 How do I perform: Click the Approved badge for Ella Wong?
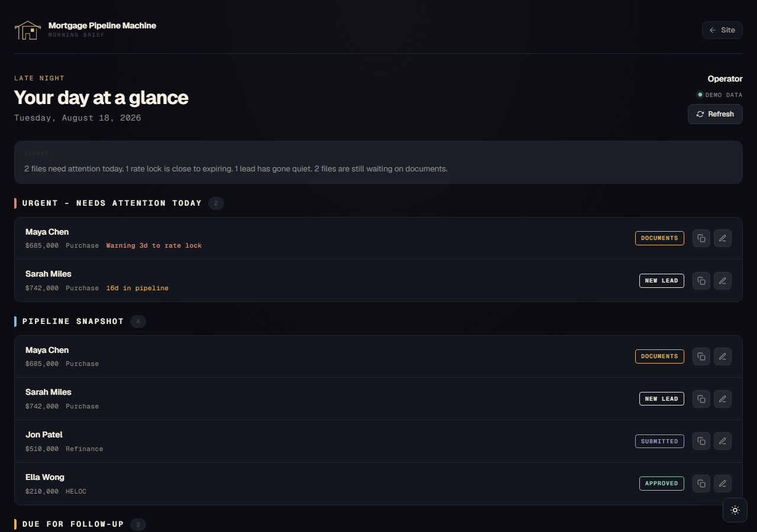click(662, 484)
